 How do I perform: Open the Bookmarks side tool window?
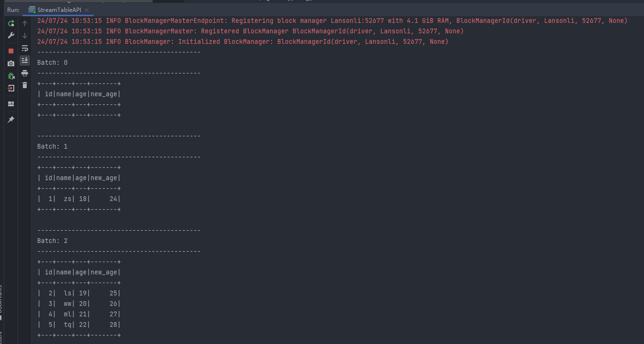[1, 303]
